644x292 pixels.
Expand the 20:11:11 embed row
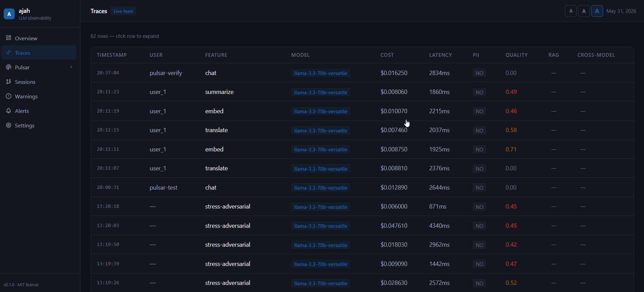pos(362,149)
